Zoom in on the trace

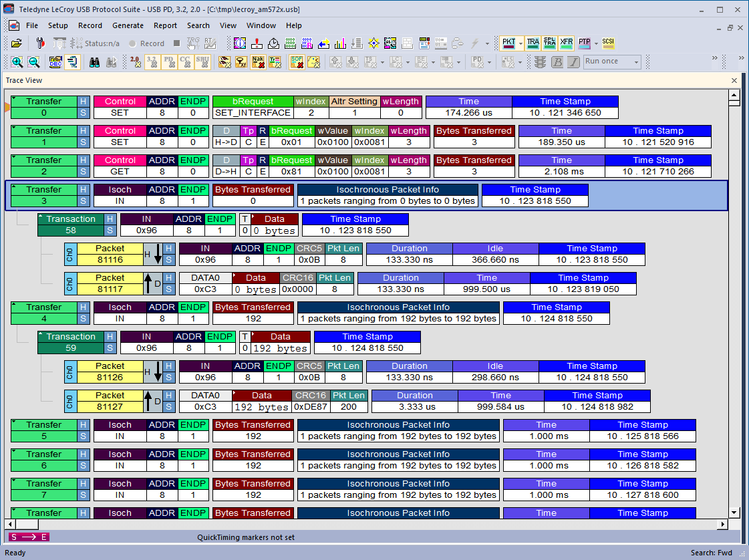(x=17, y=61)
